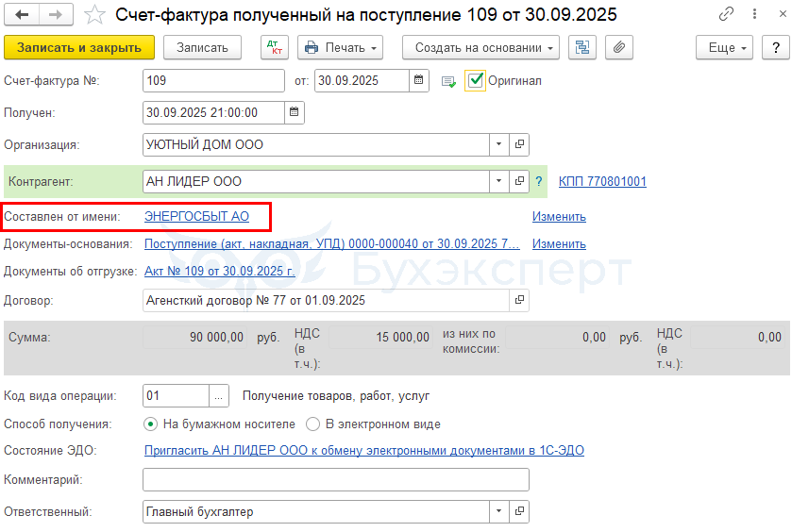The image size is (792, 532).
Task: Click the document status icon near Оригинал
Action: pyautogui.click(x=448, y=81)
